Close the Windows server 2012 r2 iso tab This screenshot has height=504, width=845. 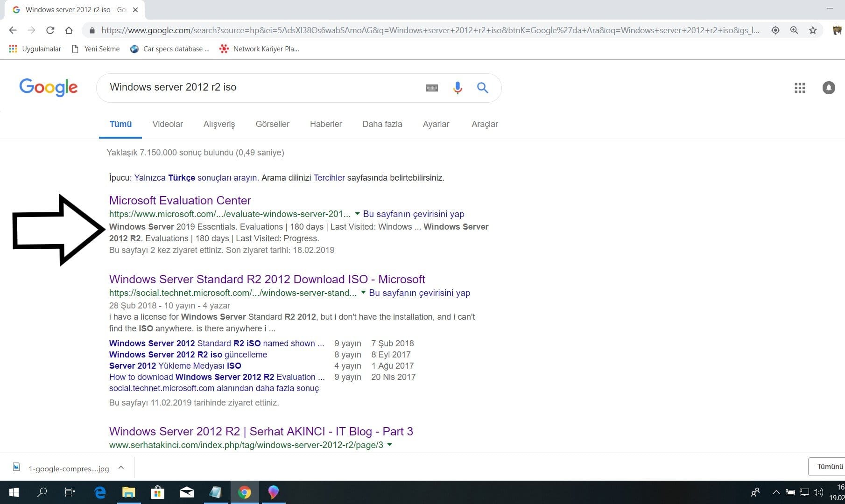pos(135,9)
